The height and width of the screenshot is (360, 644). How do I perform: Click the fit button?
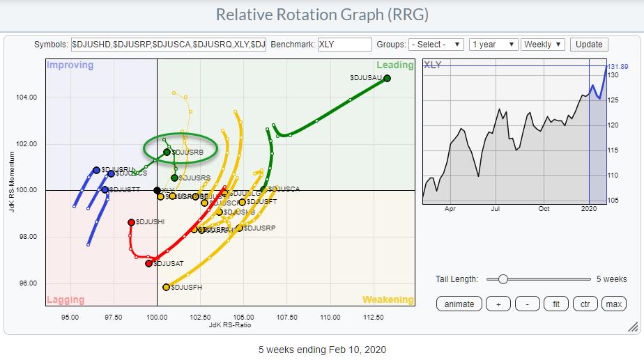pos(555,304)
